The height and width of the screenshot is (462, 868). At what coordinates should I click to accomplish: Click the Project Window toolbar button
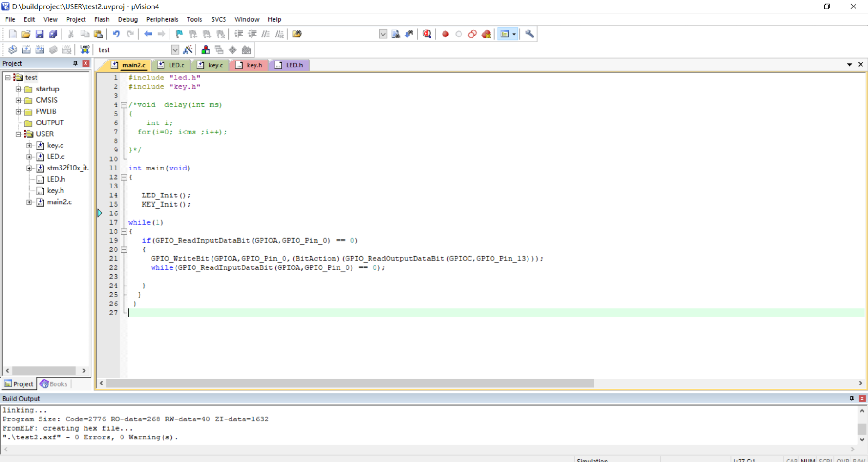click(x=504, y=34)
